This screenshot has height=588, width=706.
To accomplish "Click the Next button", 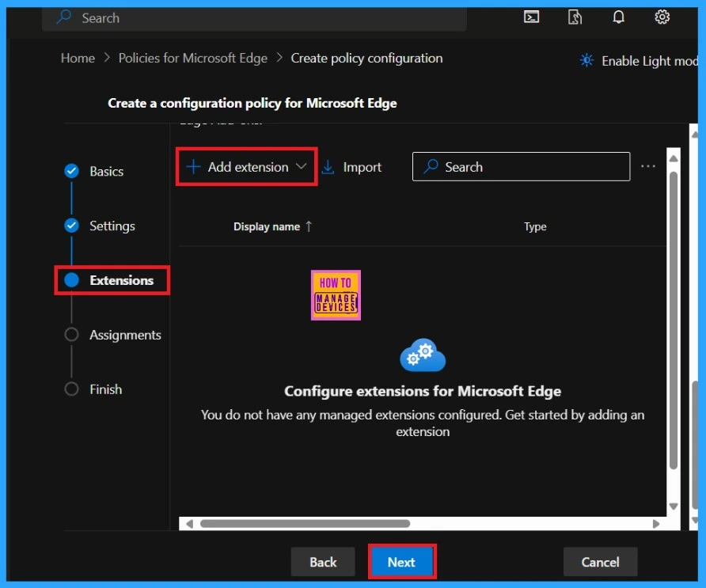I will point(401,562).
